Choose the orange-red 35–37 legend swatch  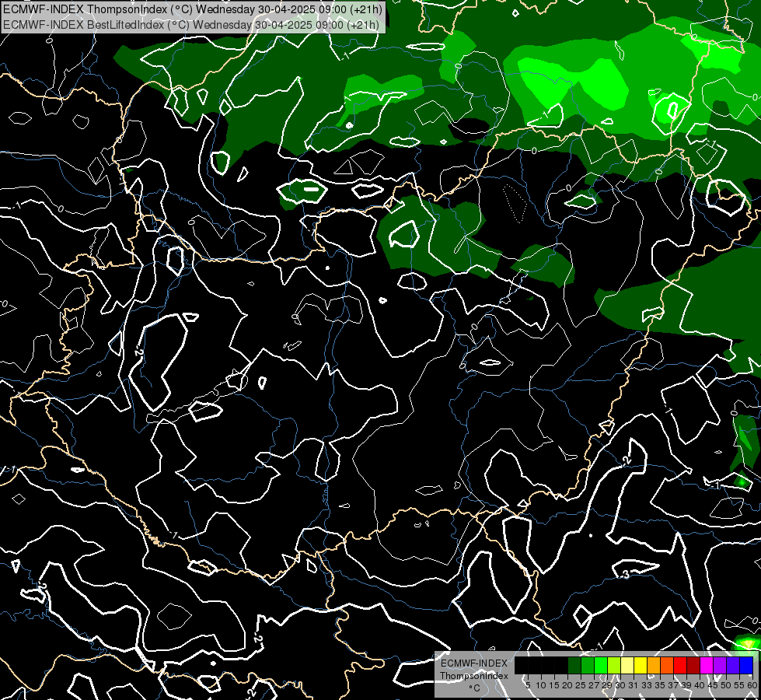pyautogui.click(x=667, y=665)
